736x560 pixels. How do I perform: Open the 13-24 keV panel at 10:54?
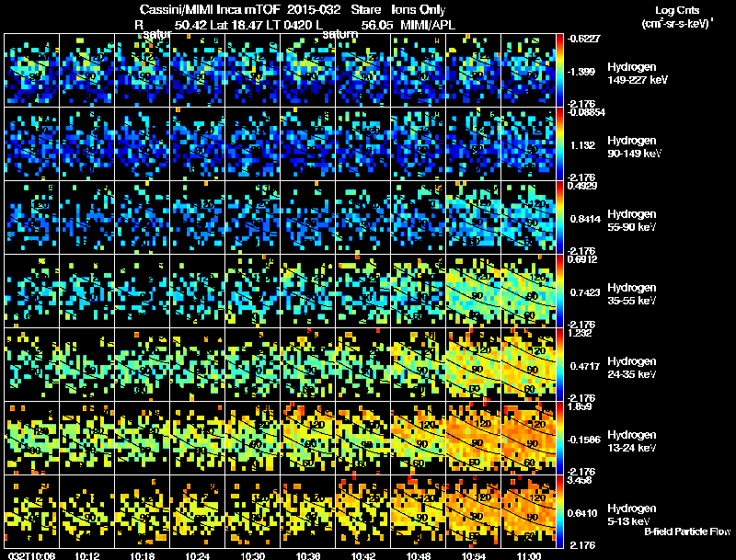coord(474,438)
